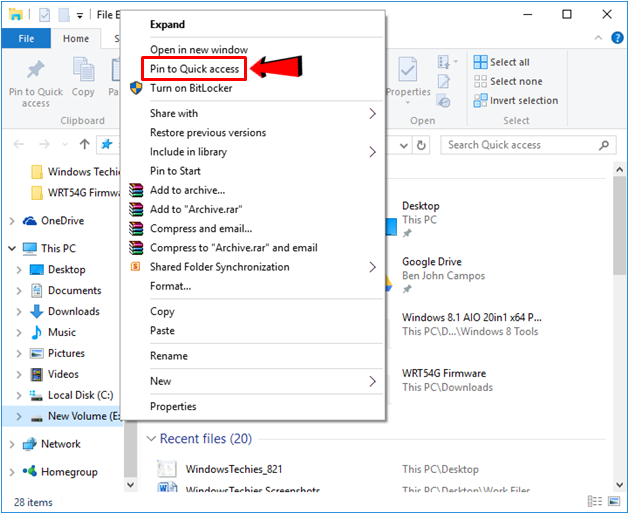Expand the Local Disk (C:) tree node

pos(19,396)
